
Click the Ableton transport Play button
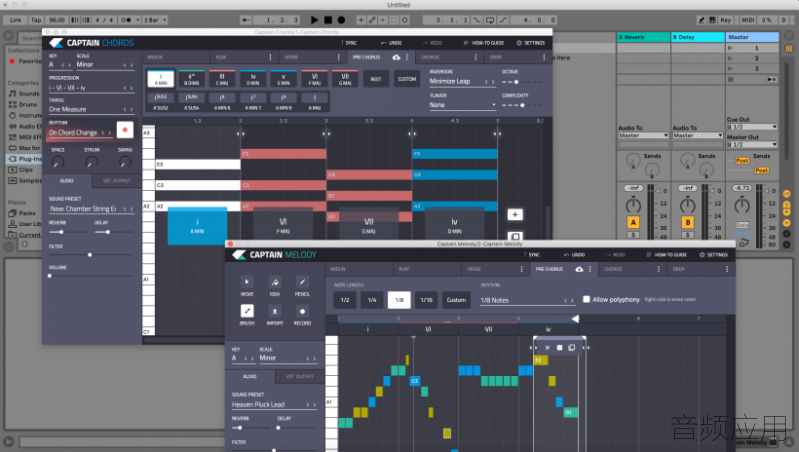pos(314,20)
